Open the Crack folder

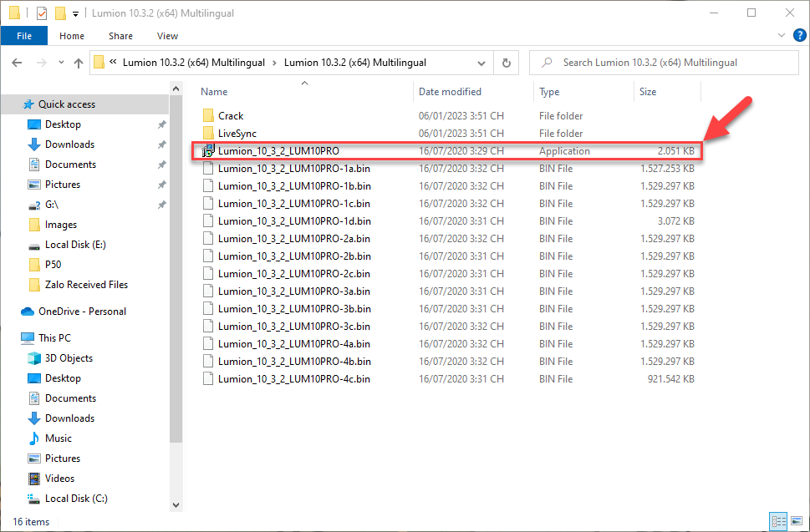tap(240, 115)
